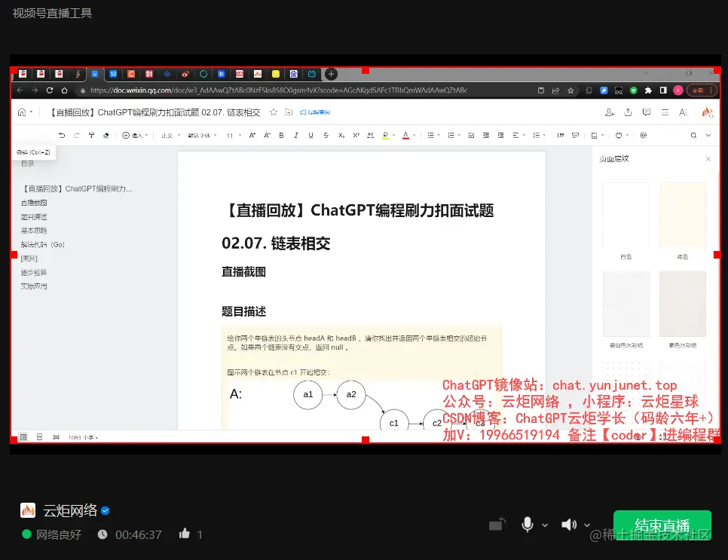The image size is (728, 560).
Task: Open the default font family dropdown
Action: pos(202,135)
